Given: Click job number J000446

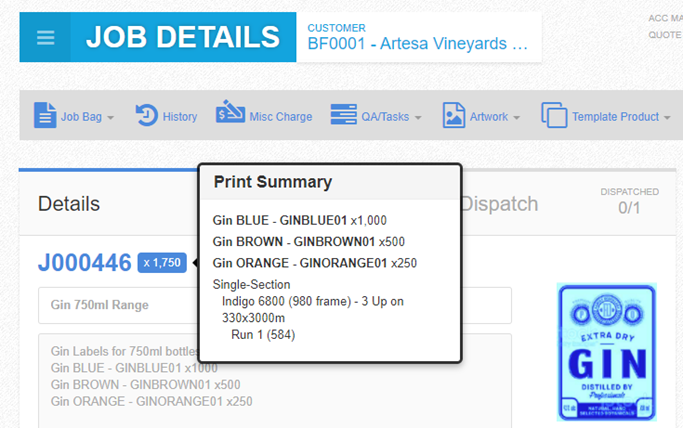Looking at the screenshot, I should coord(85,263).
